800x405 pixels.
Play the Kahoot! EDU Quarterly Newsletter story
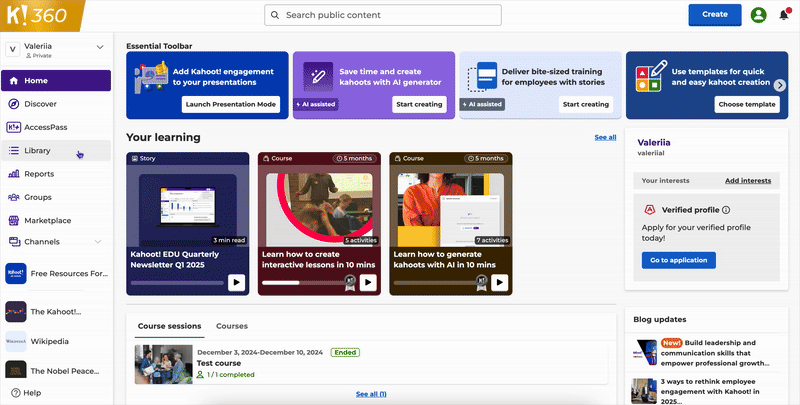pyautogui.click(x=236, y=283)
